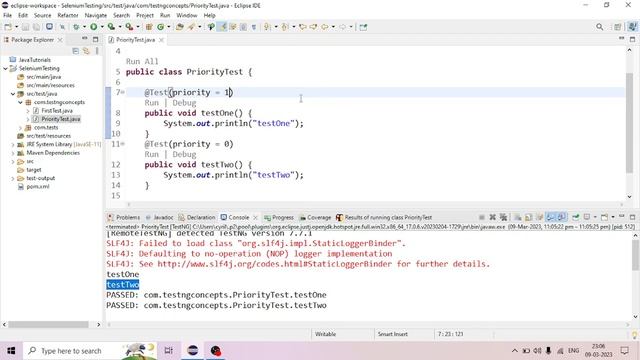The width and height of the screenshot is (640, 360).
Task: Collapse testOne method at line 7
Action: pyautogui.click(x=122, y=93)
